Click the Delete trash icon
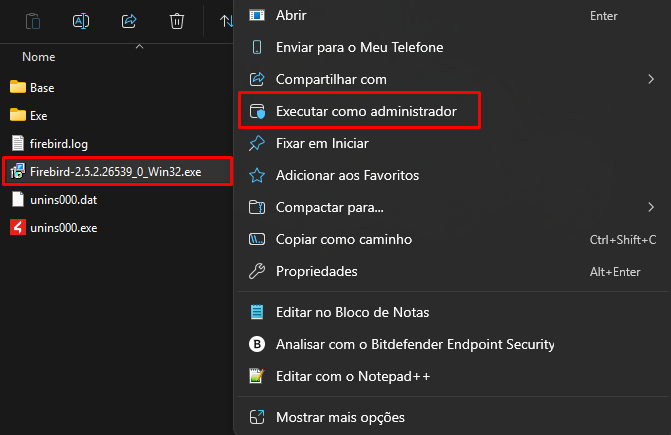 pos(177,20)
